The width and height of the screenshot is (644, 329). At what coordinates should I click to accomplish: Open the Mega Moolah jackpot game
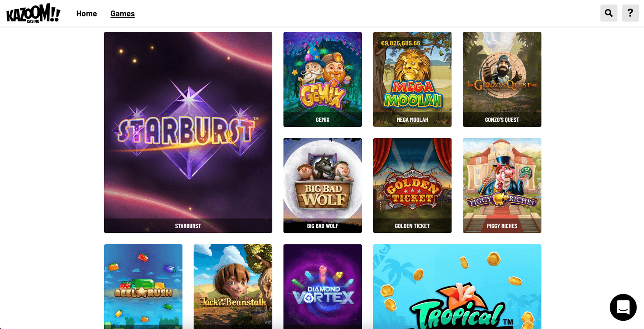tap(412, 79)
